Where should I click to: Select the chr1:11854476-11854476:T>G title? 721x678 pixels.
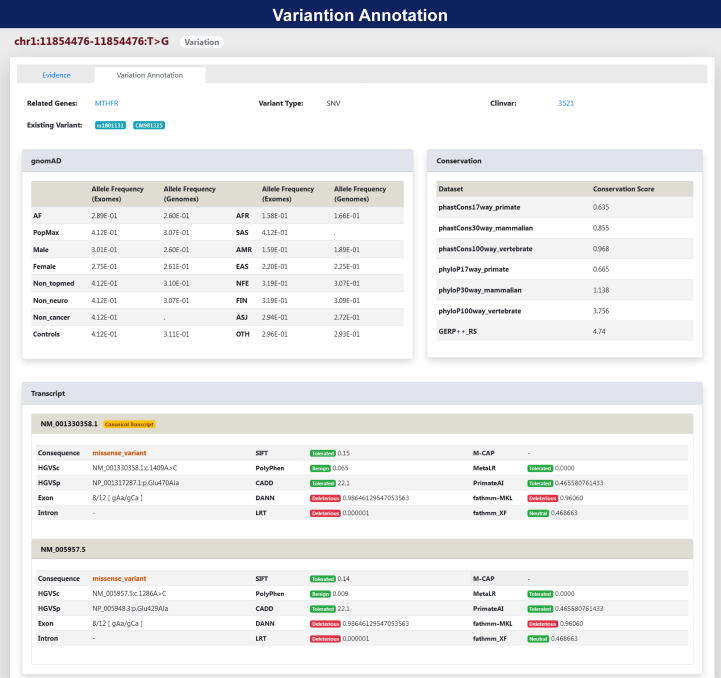coord(92,41)
